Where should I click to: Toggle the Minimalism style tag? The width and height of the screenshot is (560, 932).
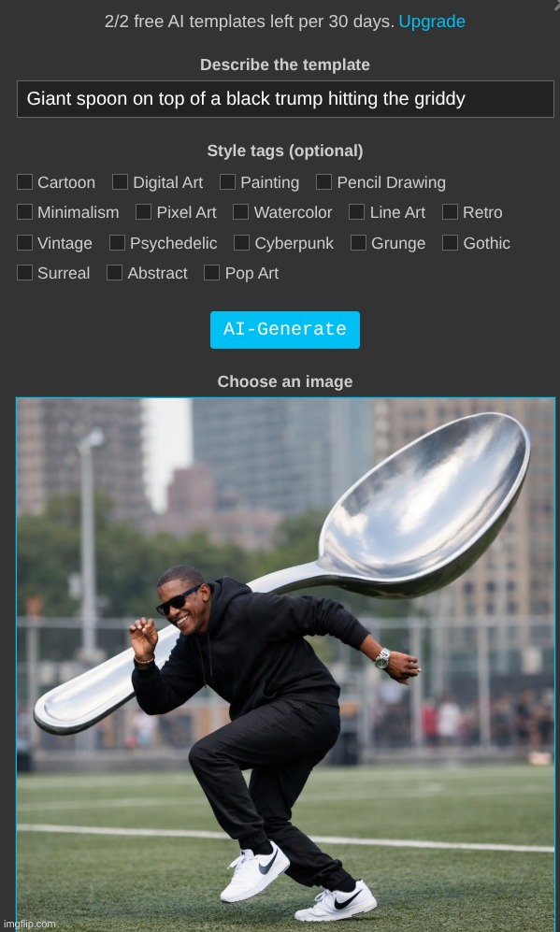24,211
